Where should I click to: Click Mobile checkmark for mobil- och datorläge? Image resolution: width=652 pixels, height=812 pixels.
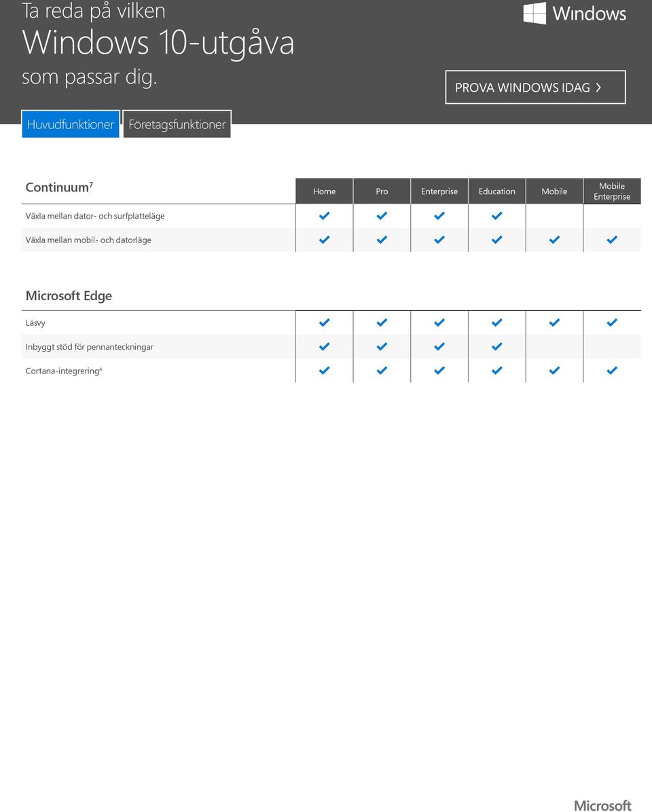[554, 239]
